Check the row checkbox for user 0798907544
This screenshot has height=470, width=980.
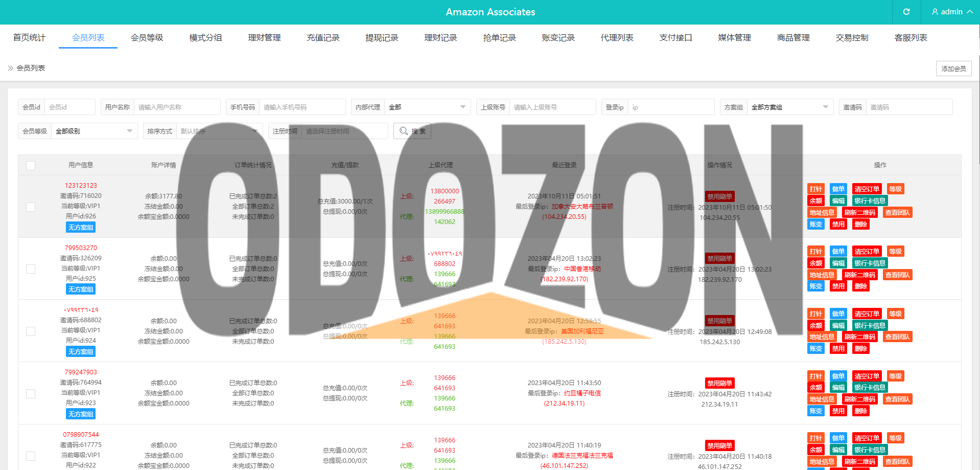31,456
